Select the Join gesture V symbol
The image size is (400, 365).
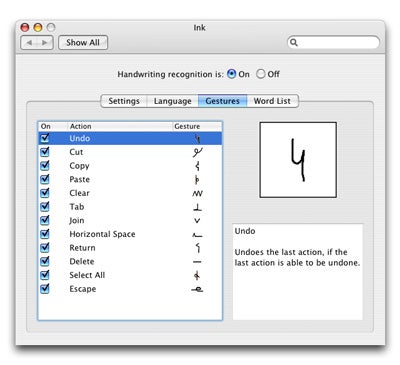197,221
